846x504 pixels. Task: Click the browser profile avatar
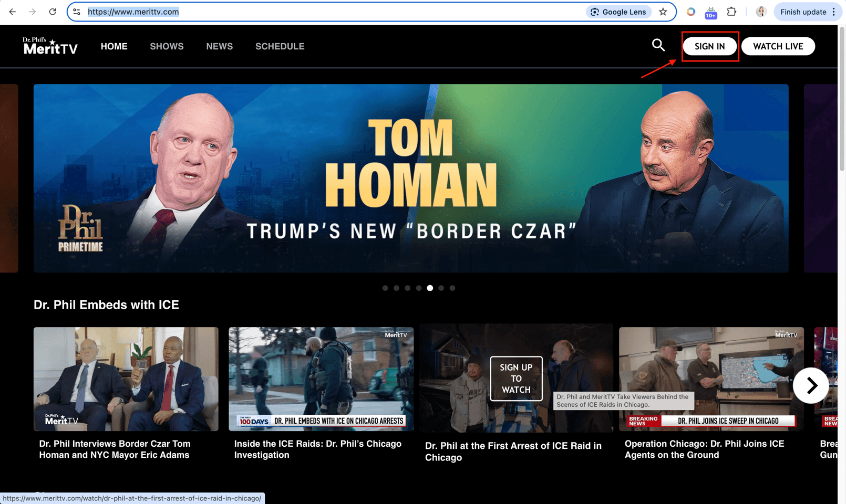[761, 12]
